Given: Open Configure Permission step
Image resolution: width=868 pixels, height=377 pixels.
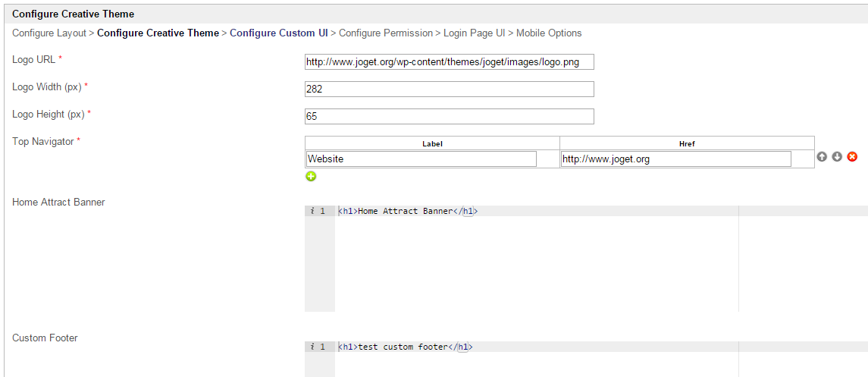Looking at the screenshot, I should tap(386, 33).
